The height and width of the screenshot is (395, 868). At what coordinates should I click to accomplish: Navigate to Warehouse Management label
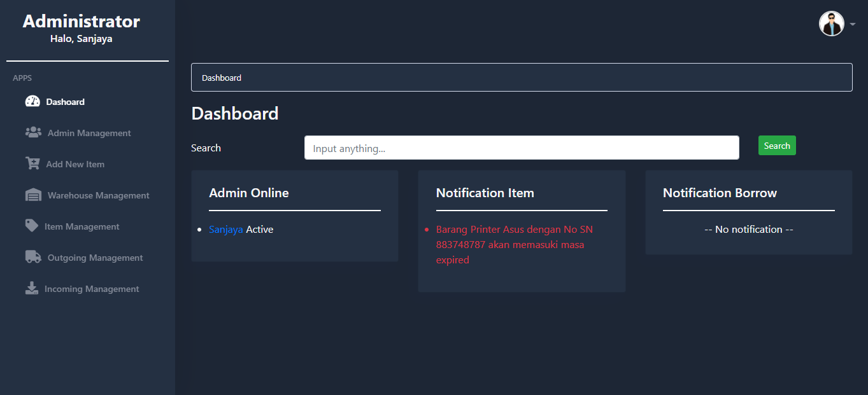[98, 195]
